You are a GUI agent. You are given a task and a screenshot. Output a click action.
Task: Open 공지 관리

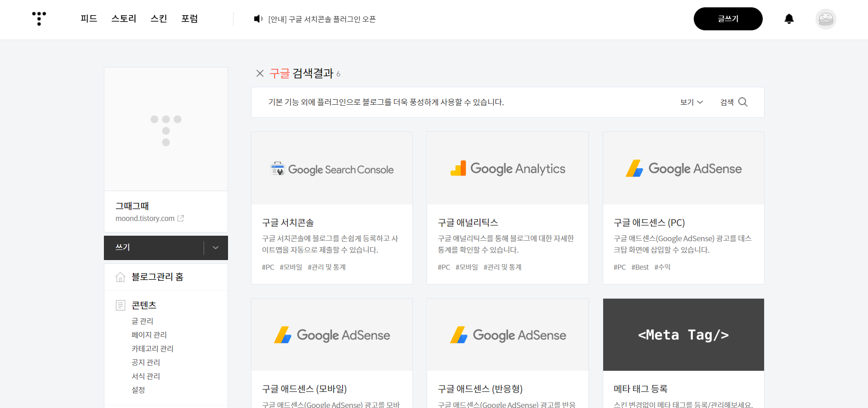(146, 363)
